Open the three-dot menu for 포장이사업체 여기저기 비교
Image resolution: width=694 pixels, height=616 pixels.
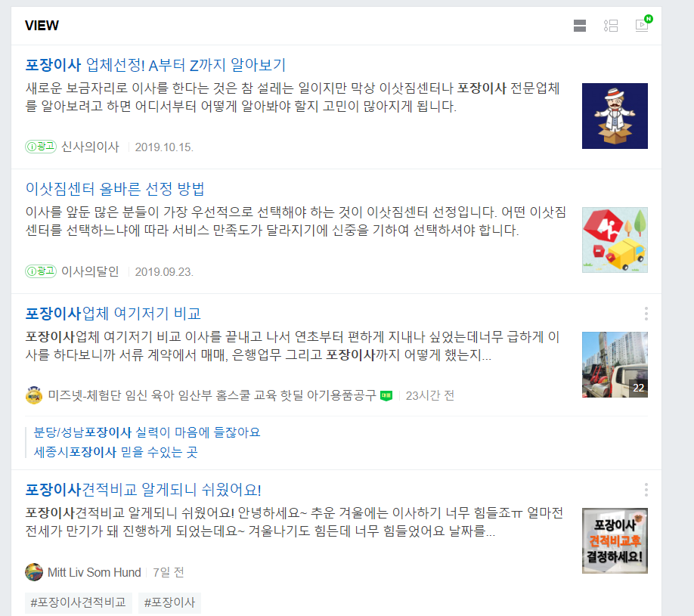point(646,314)
